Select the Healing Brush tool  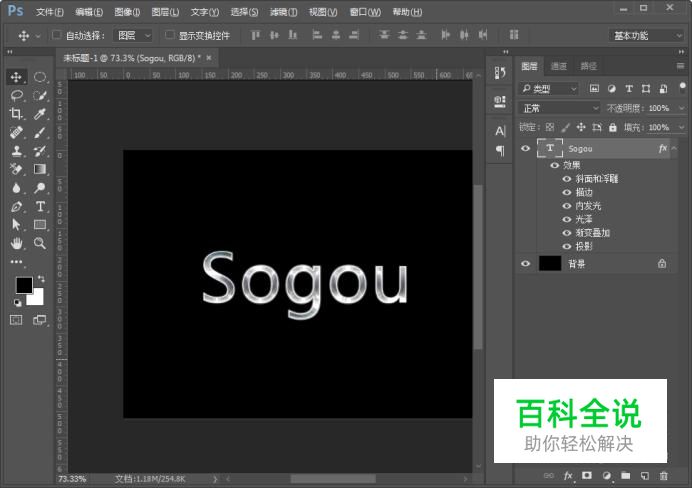coord(16,132)
